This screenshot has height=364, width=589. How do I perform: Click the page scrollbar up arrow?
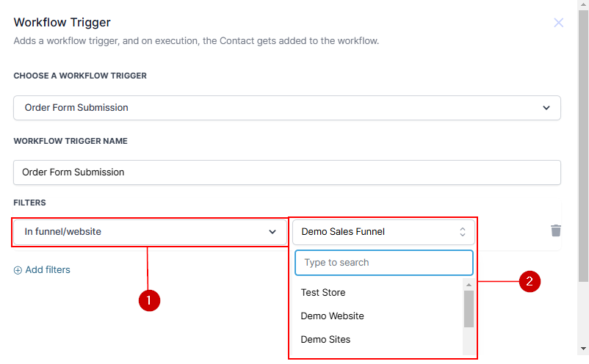tap(583, 6)
